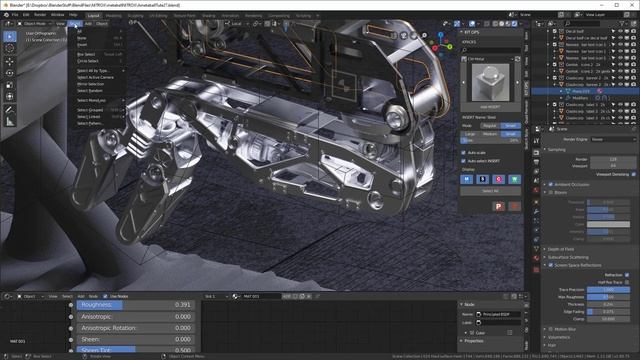
Task: Open the Slot 1 material slot dropdown
Action: (x=216, y=296)
